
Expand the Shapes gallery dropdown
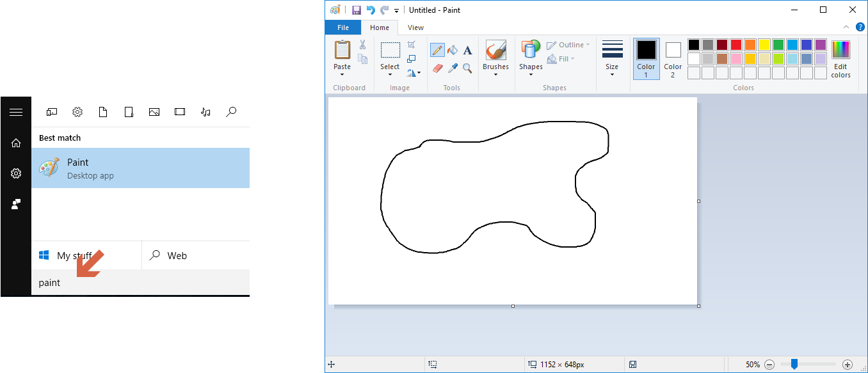pos(531,58)
